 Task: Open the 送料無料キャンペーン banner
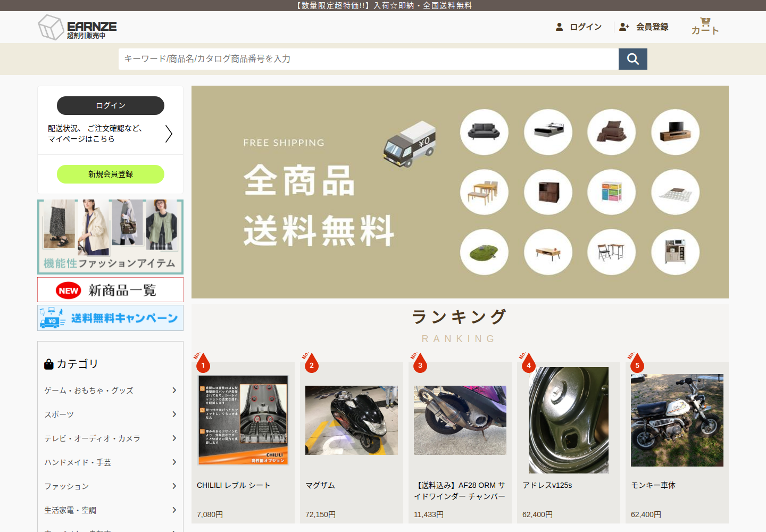111,318
